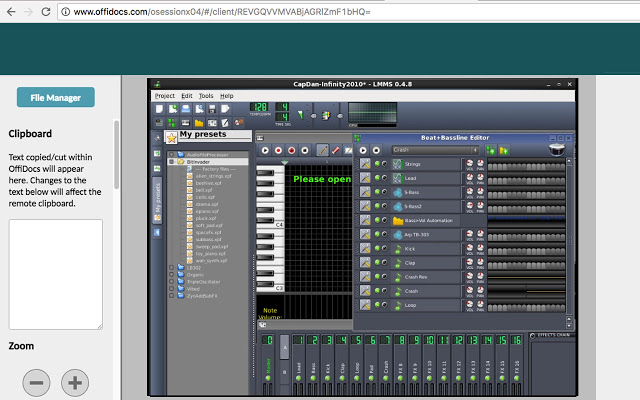Show the Controller Rack toolbar icon

[x=239, y=123]
